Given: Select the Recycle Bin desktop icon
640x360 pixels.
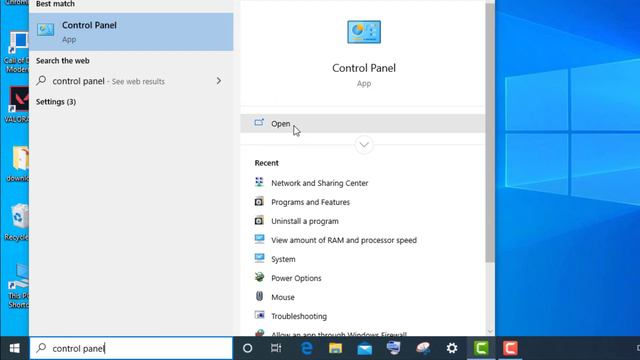Looking at the screenshot, I should pyautogui.click(x=16, y=222).
